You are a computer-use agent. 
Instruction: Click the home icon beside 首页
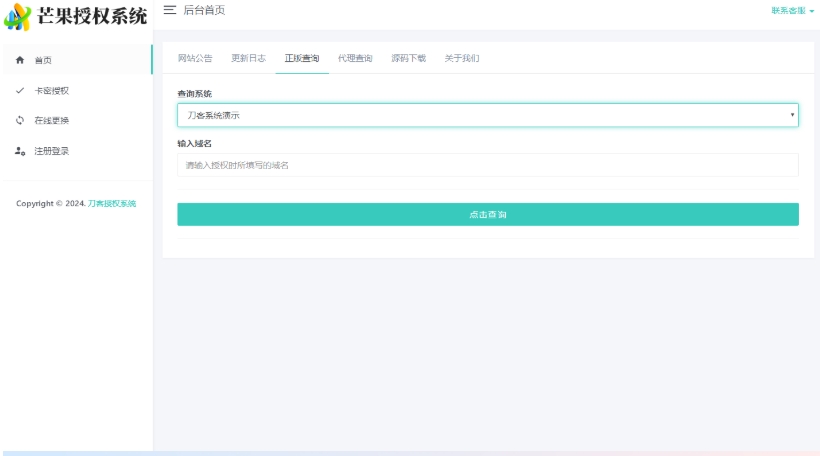point(20,60)
